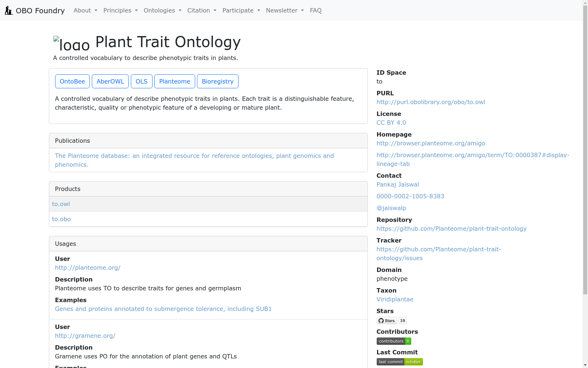The width and height of the screenshot is (588, 368).
Task: Download the to.obo product
Action: (61, 219)
